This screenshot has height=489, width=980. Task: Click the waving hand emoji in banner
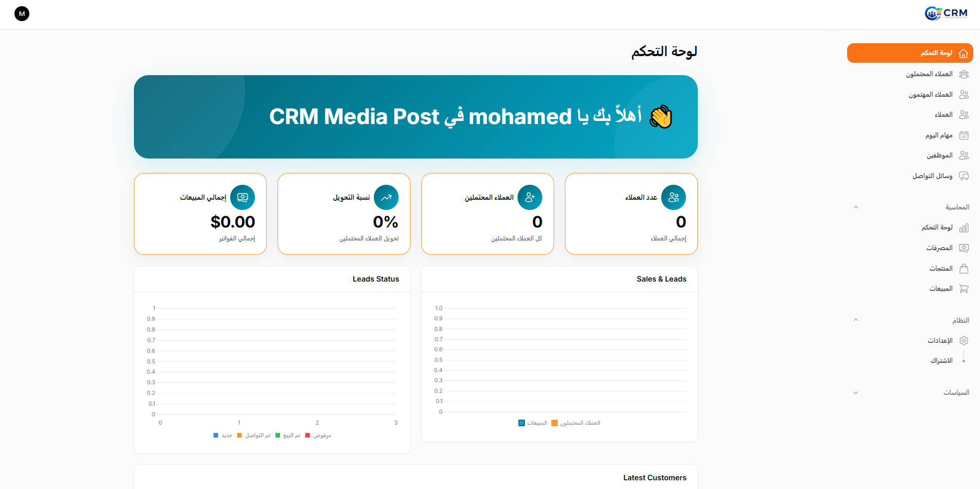click(x=661, y=117)
